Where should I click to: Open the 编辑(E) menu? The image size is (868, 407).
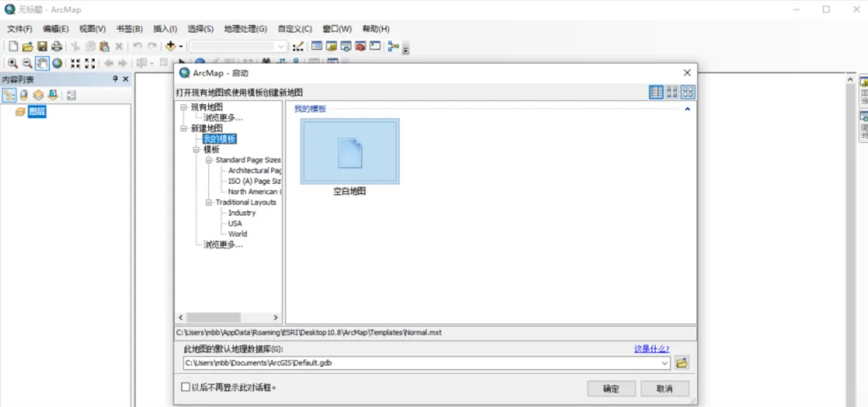point(56,29)
